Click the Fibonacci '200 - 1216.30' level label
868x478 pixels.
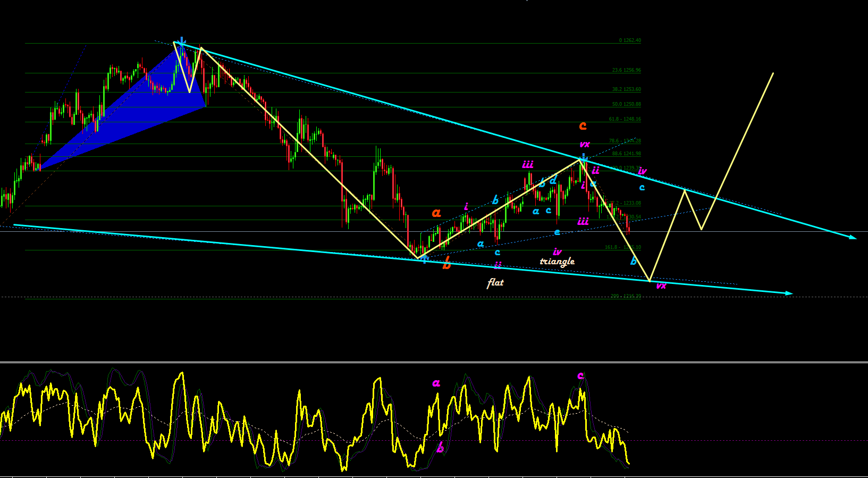(x=626, y=296)
